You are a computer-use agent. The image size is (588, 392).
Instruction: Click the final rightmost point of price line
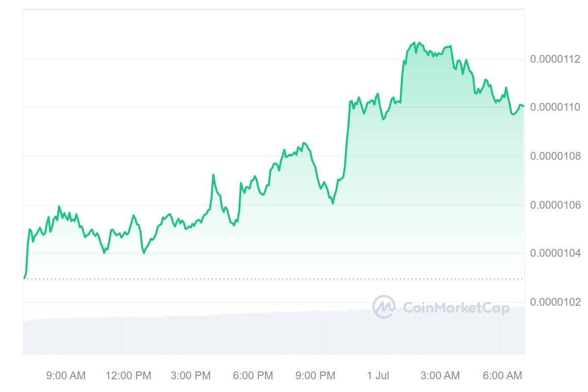click(x=523, y=106)
